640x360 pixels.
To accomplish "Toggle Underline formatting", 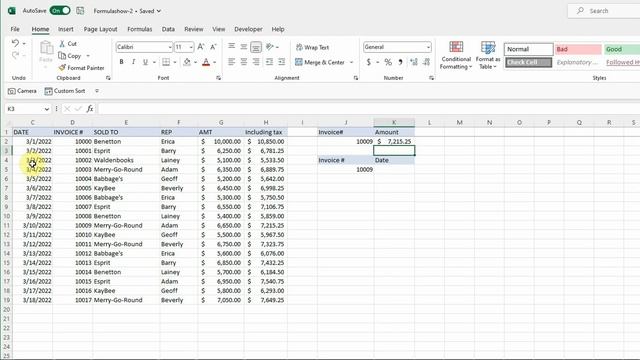I will 145,62.
